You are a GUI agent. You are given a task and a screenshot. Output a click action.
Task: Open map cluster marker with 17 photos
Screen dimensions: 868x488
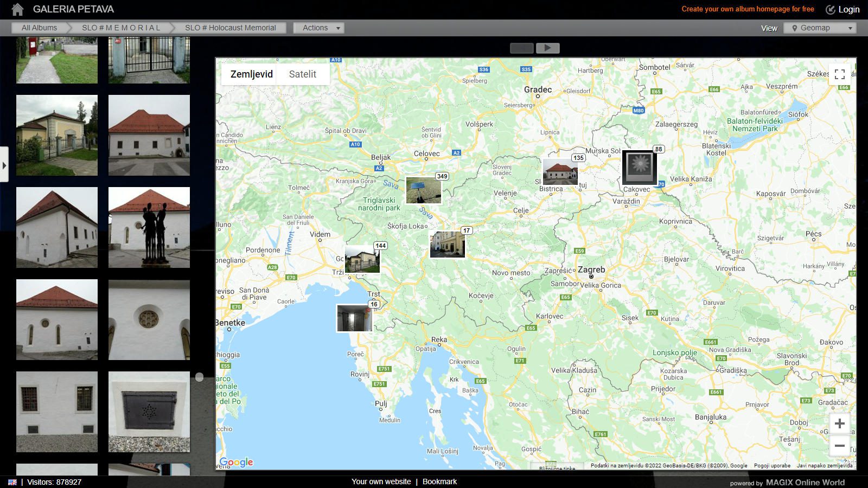[x=448, y=245]
